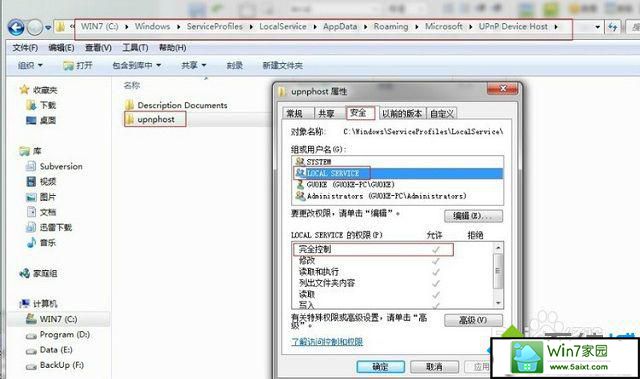The width and height of the screenshot is (640, 379).
Task: Refresh the folder view
Action: coord(612,27)
